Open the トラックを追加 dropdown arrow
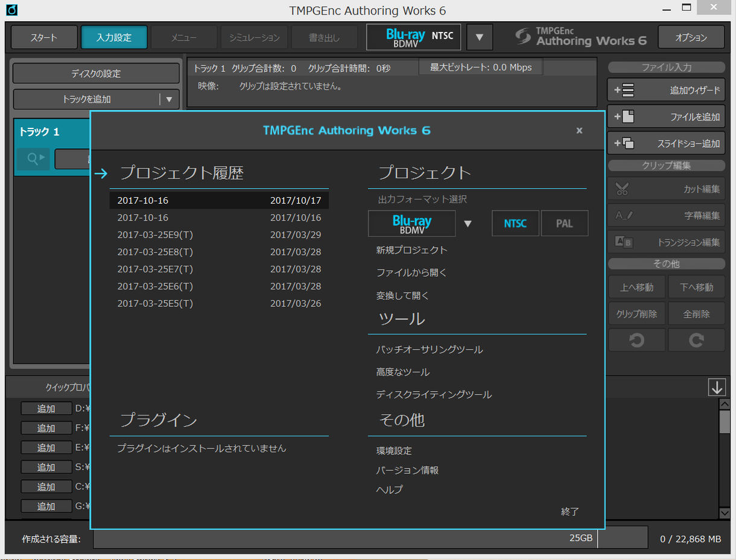 click(x=169, y=99)
